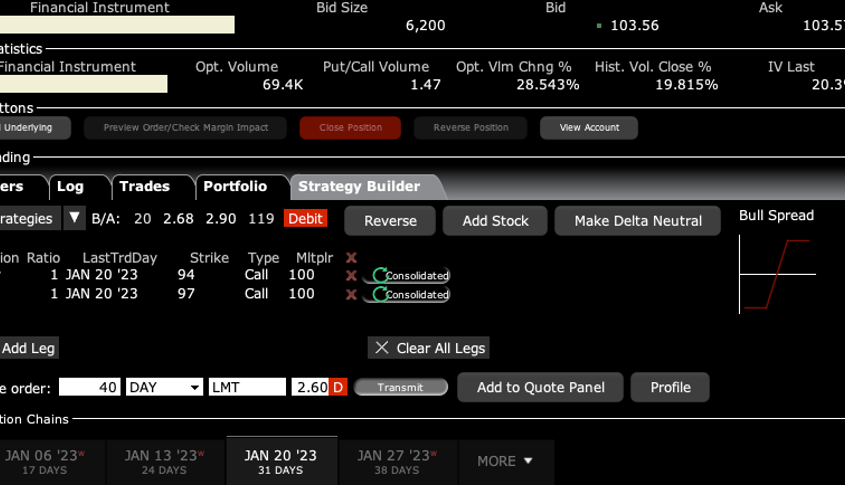This screenshot has height=486, width=845.
Task: Click the red X in legs header
Action: click(x=351, y=258)
